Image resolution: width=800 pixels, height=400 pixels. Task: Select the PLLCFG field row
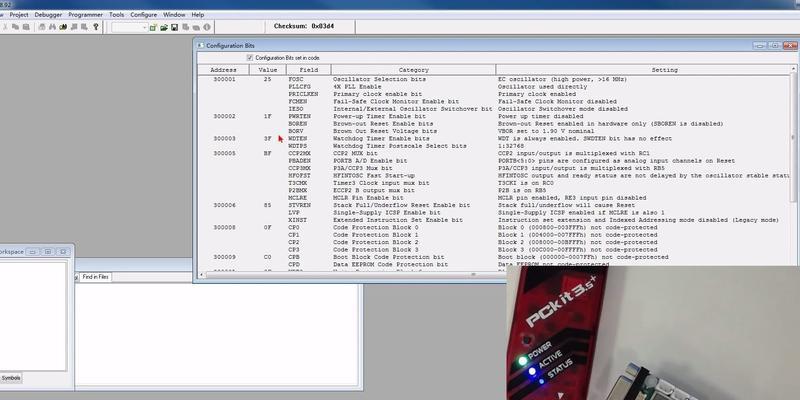[299, 87]
